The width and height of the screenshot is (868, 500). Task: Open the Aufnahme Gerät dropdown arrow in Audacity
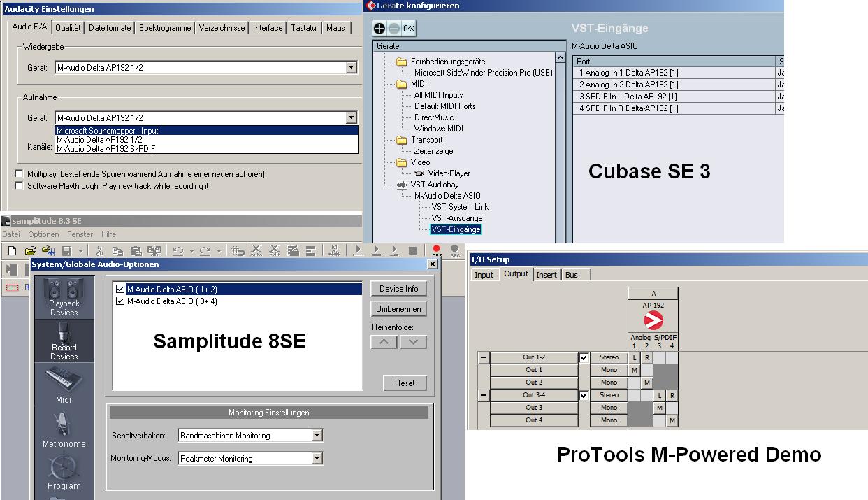click(352, 118)
